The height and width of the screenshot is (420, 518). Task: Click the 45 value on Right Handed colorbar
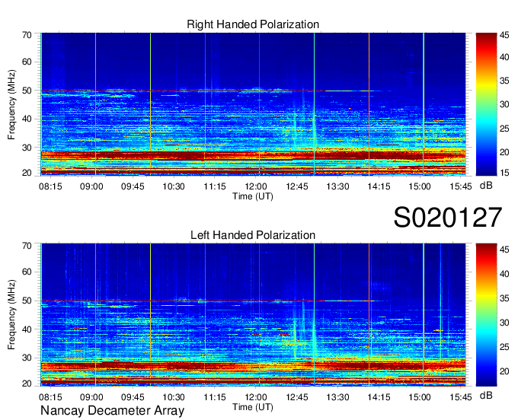click(x=504, y=36)
